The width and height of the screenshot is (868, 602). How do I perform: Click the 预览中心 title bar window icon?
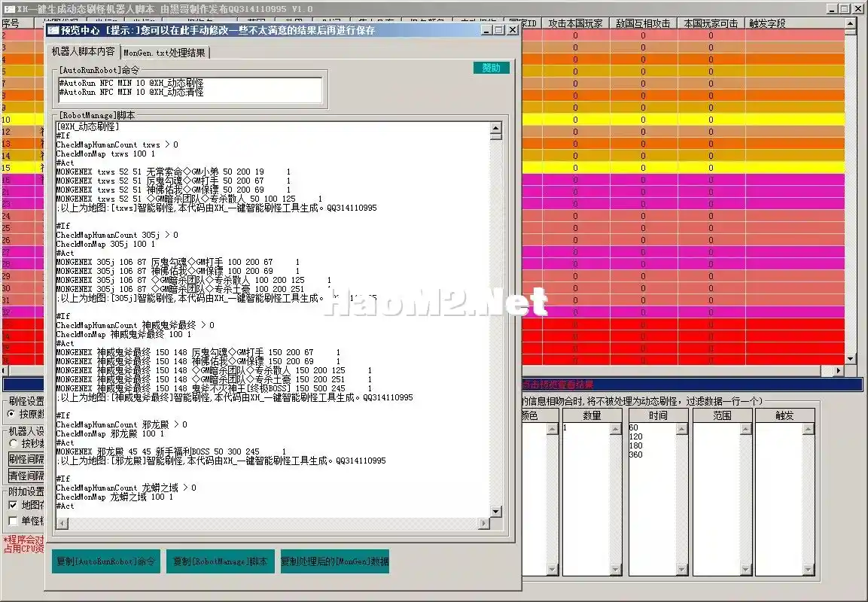pos(53,30)
